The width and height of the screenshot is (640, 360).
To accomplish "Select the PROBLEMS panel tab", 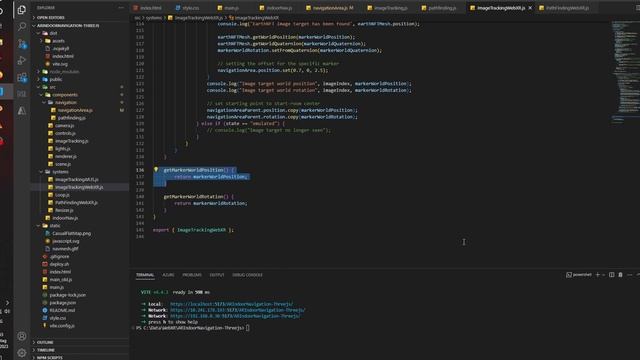I will [x=192, y=275].
